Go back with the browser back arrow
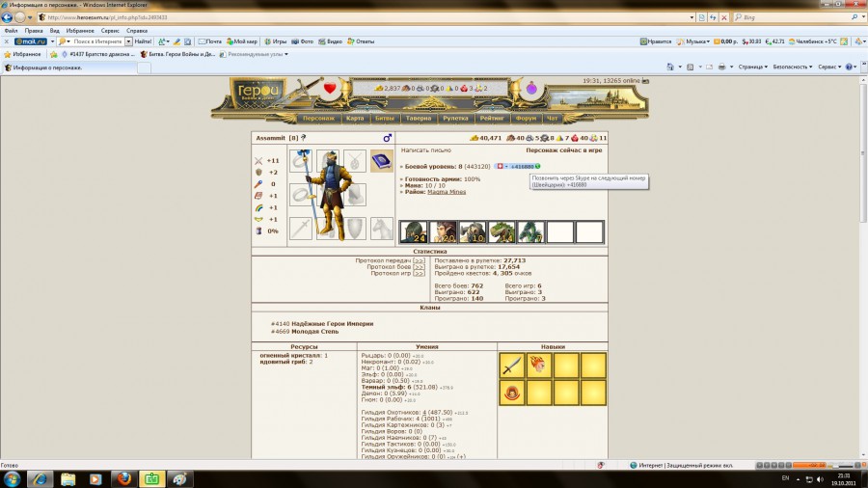Screen dimensions: 868x488 tap(7, 17)
